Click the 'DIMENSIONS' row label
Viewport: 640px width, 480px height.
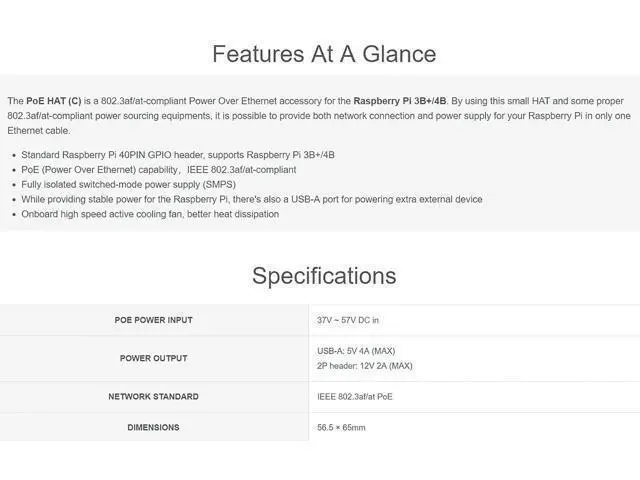pyautogui.click(x=153, y=427)
